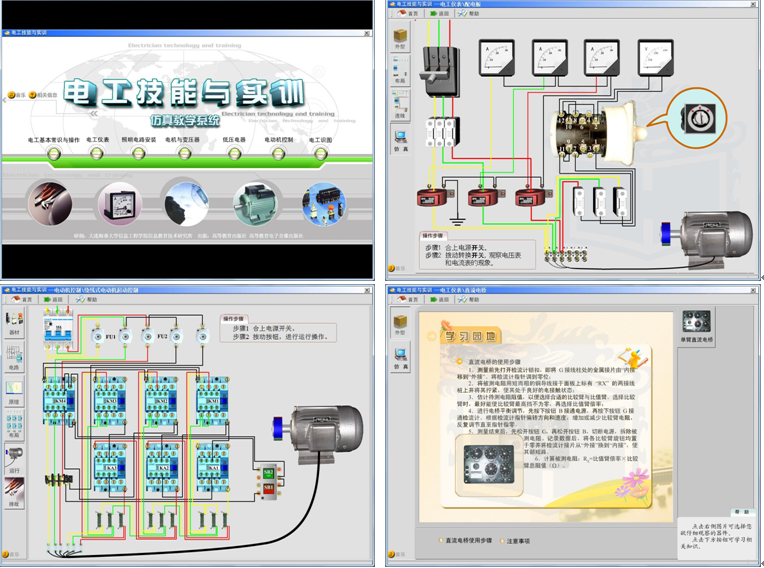Open 帮助 in the 配电板 window toolbar
The height and width of the screenshot is (568, 764).
(x=469, y=14)
